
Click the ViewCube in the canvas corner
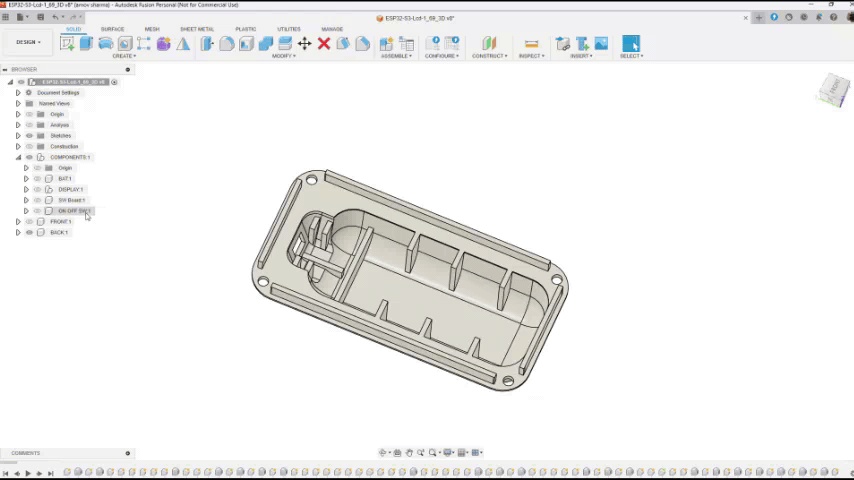(x=833, y=90)
